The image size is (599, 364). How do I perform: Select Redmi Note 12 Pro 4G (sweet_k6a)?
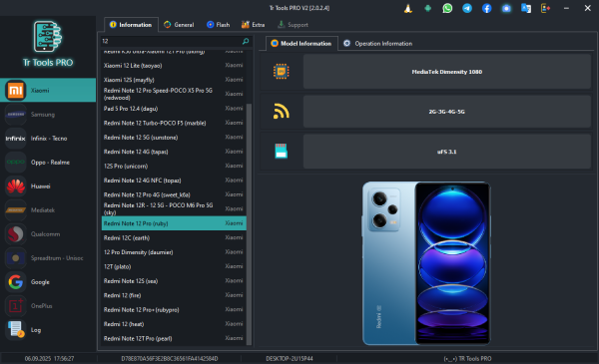coord(174,194)
